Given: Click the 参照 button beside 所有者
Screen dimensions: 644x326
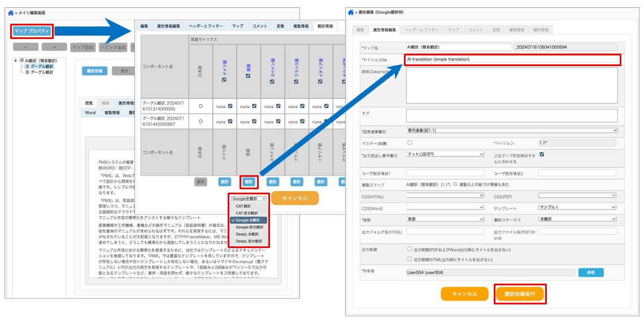Looking at the screenshot, I should 590,272.
